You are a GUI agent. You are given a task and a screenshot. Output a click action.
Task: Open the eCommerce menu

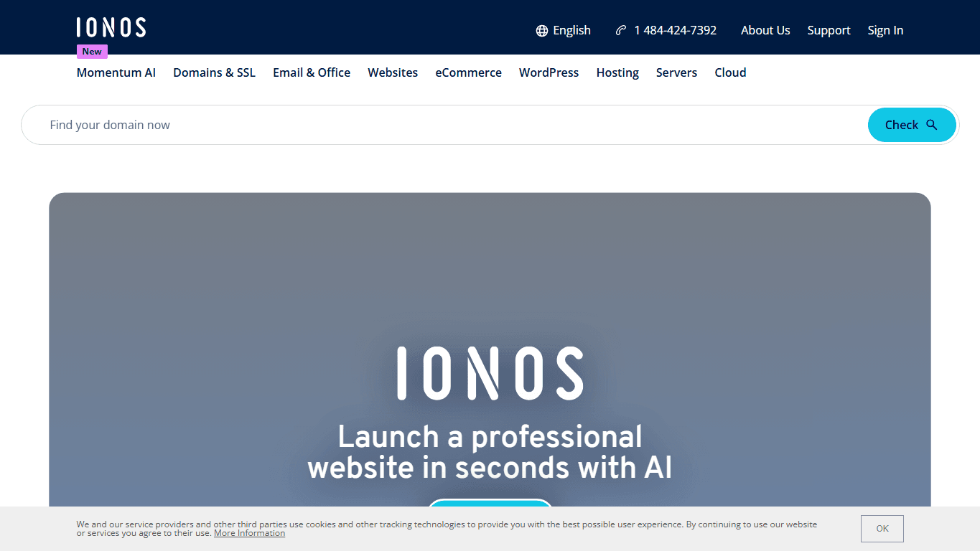468,72
